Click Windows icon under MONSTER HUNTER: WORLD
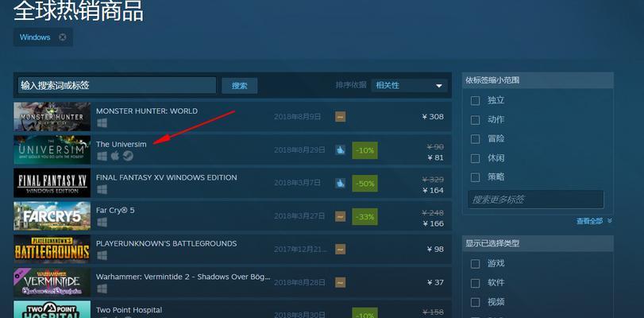Image resolution: width=644 pixels, height=318 pixels. click(x=102, y=123)
